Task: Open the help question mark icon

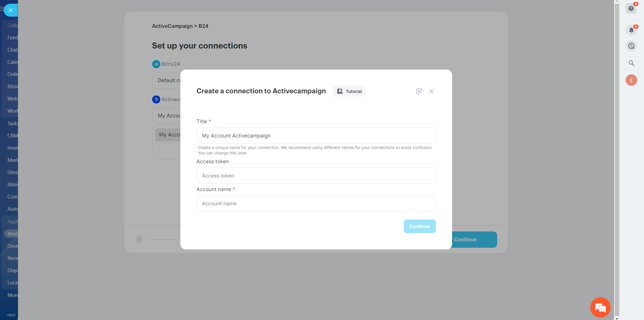Action: pyautogui.click(x=631, y=8)
